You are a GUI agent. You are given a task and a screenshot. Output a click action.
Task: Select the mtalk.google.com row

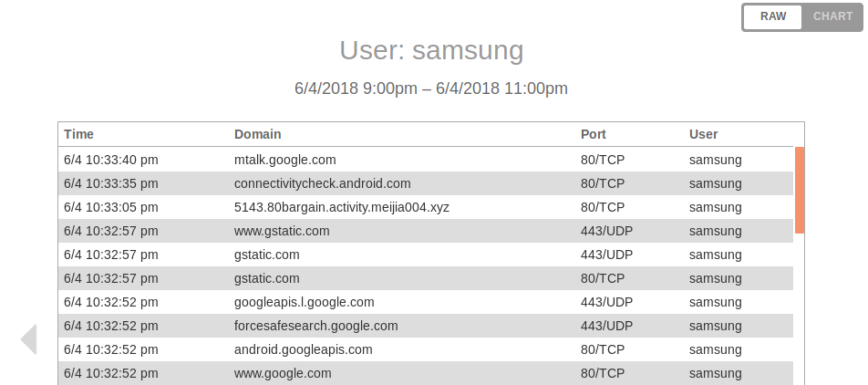(285, 160)
